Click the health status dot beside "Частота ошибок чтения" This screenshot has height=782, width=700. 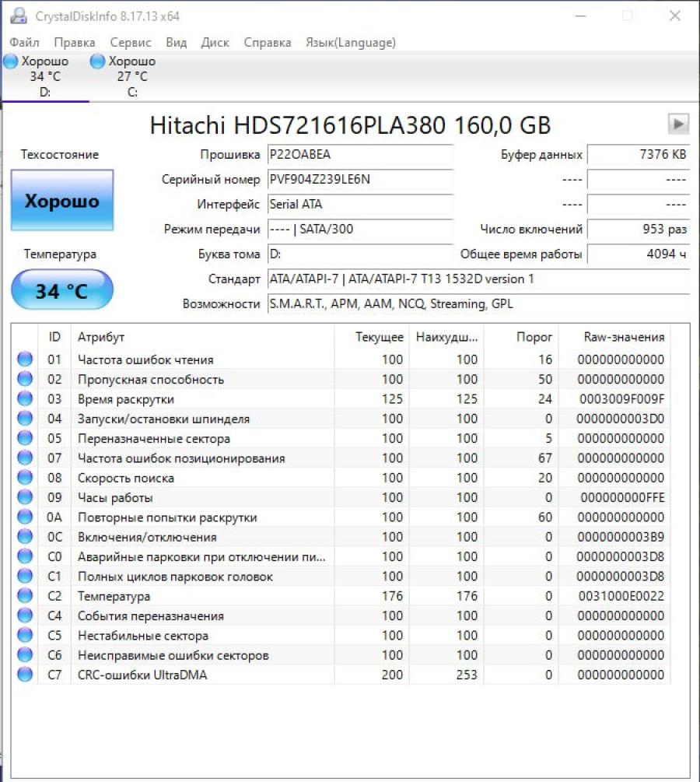pyautogui.click(x=24, y=359)
